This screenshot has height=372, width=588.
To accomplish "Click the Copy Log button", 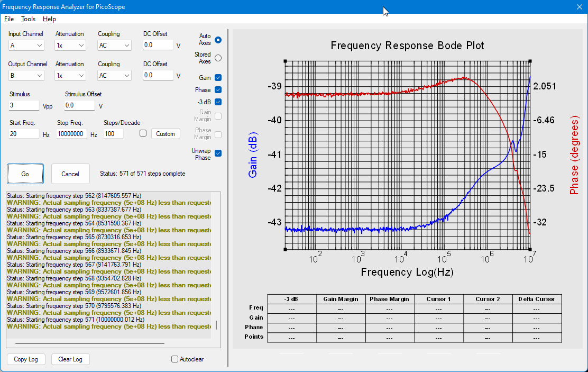I will point(26,359).
